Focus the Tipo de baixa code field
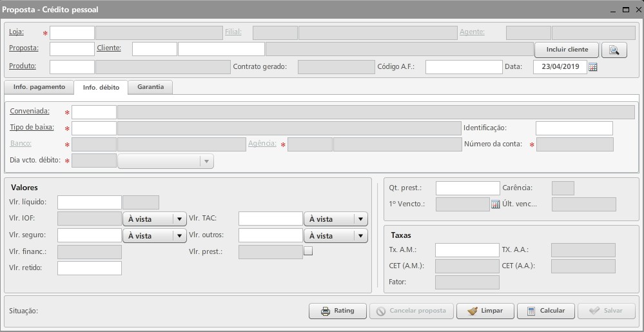 (94, 128)
